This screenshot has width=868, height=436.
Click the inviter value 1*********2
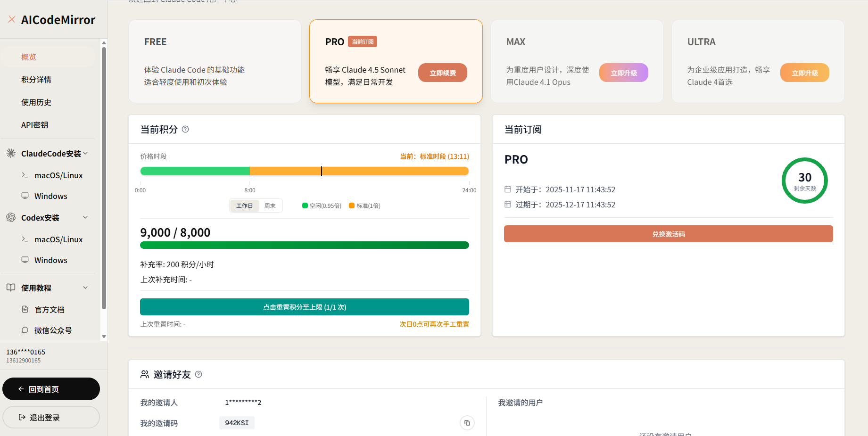(243, 402)
